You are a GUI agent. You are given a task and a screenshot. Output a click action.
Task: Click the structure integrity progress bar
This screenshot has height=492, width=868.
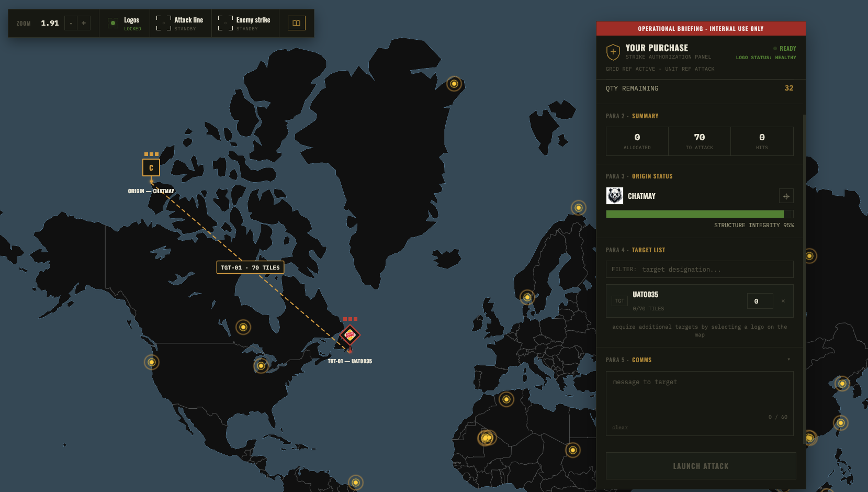tap(700, 214)
